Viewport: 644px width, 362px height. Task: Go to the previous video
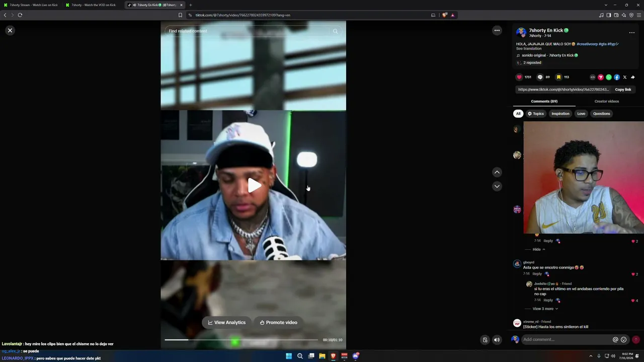coord(497,172)
